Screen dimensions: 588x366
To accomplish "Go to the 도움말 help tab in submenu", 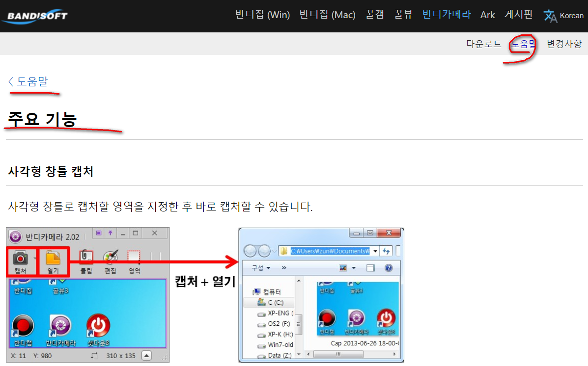I will [524, 44].
